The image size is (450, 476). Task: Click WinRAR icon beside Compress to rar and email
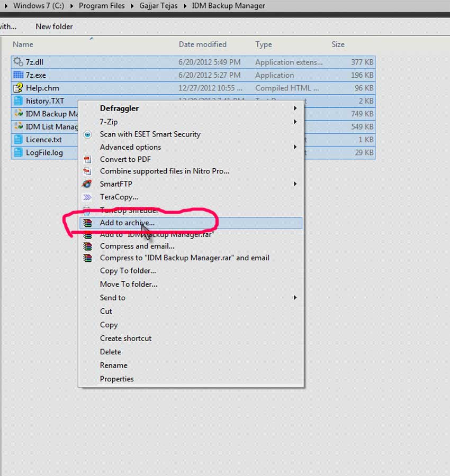[x=87, y=258]
